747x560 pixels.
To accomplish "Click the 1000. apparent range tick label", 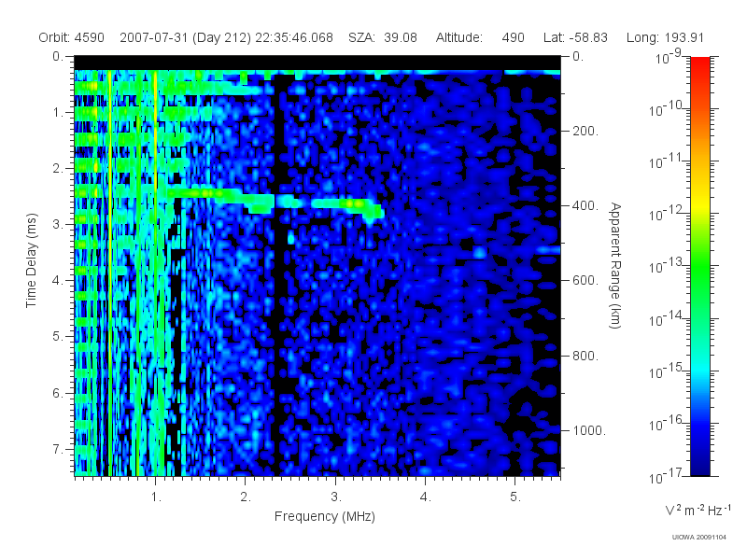I will (x=589, y=430).
